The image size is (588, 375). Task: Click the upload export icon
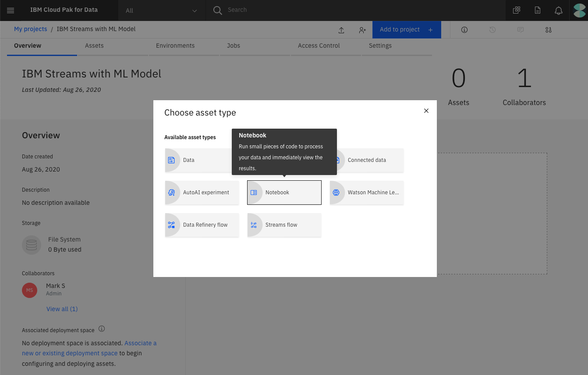[341, 30]
